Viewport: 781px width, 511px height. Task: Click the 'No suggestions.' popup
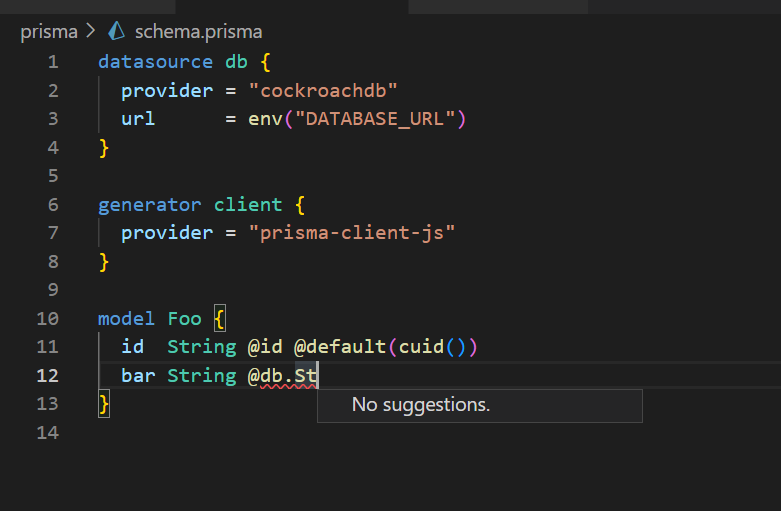pos(480,405)
